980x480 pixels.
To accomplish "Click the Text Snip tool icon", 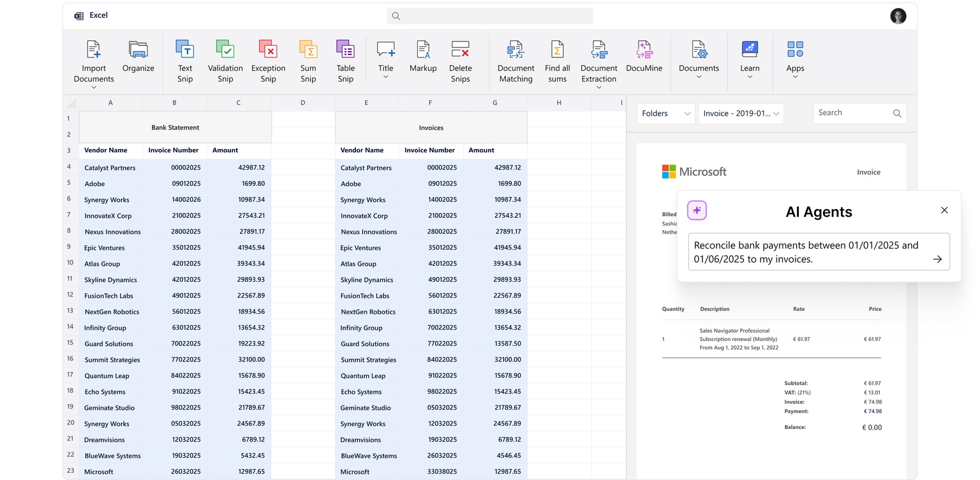I will 184,50.
